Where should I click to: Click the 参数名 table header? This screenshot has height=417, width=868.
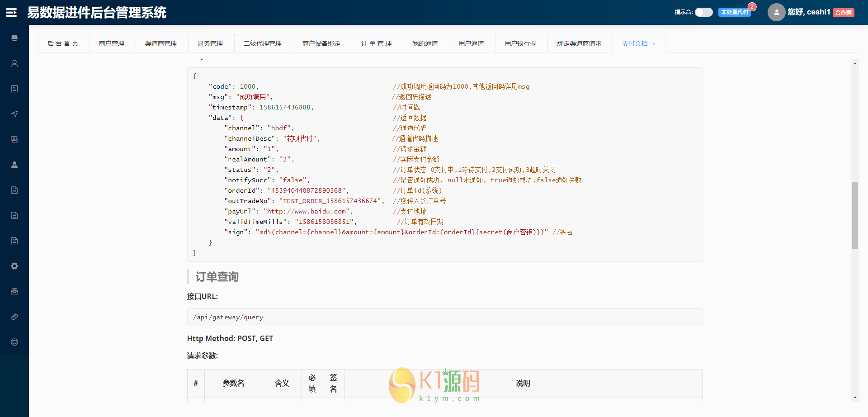pyautogui.click(x=234, y=383)
